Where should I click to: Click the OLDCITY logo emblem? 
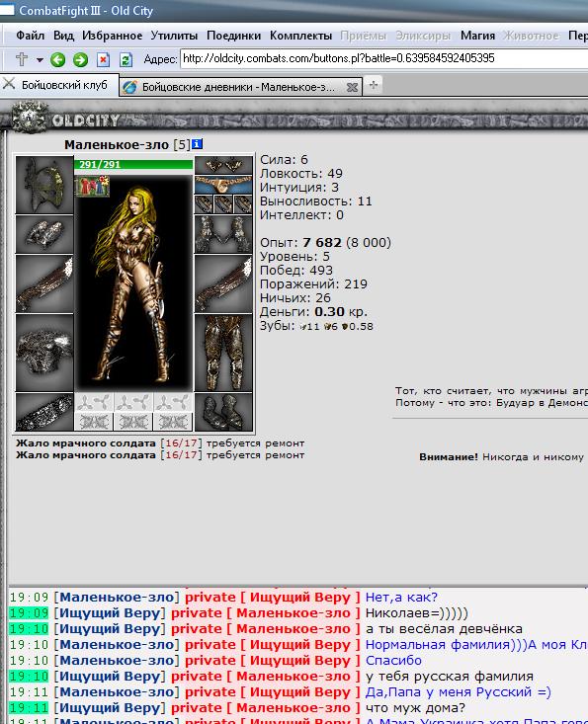pos(29,117)
